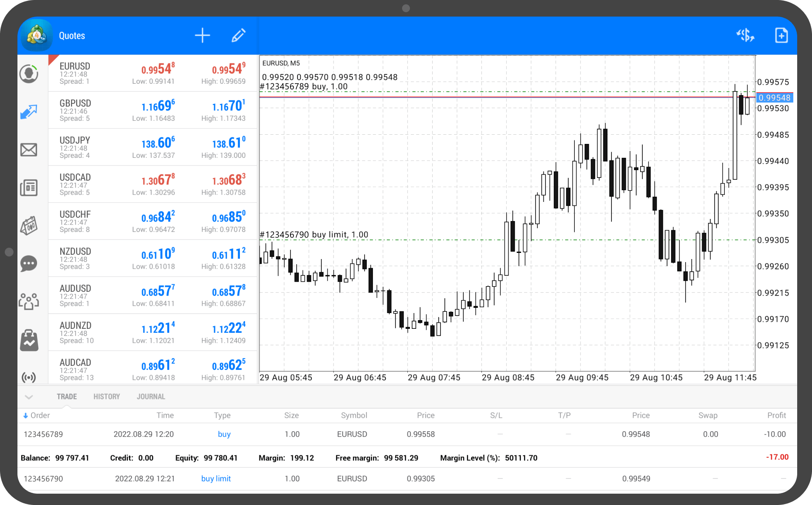
Task: Open the mailbox envelope icon in sidebar
Action: pos(29,150)
